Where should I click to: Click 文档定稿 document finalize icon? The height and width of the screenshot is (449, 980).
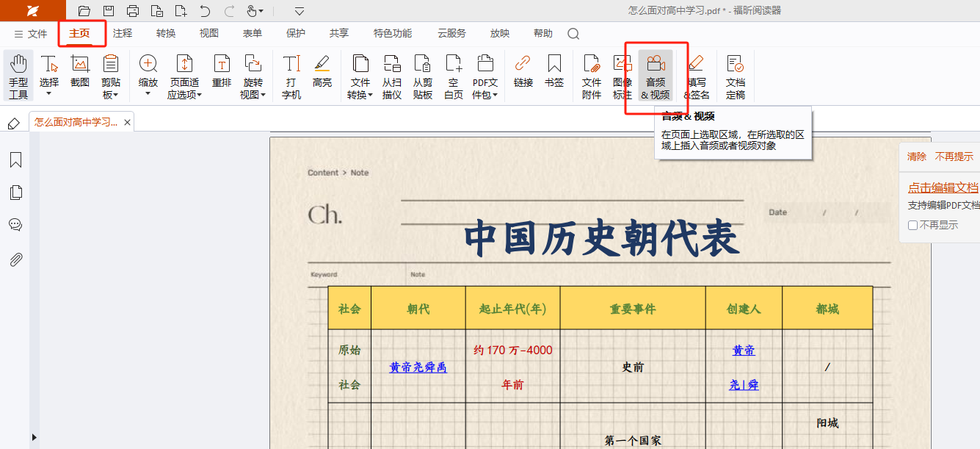pyautogui.click(x=735, y=76)
